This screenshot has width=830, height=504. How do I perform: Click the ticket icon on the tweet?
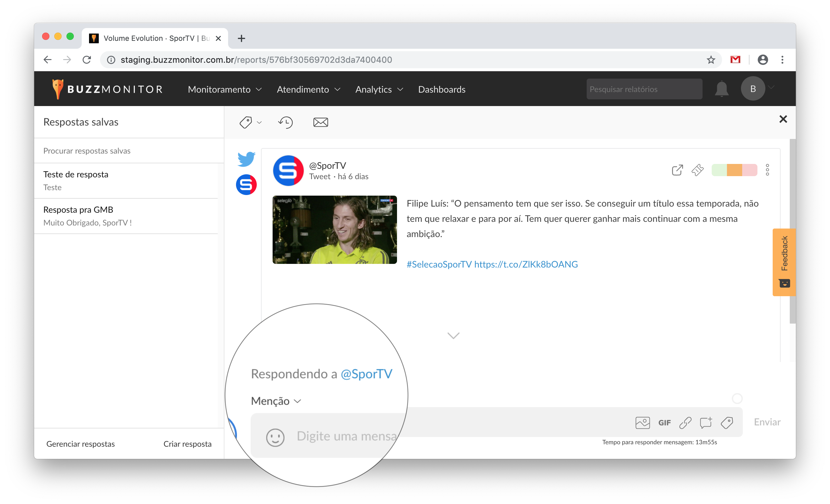click(x=697, y=170)
